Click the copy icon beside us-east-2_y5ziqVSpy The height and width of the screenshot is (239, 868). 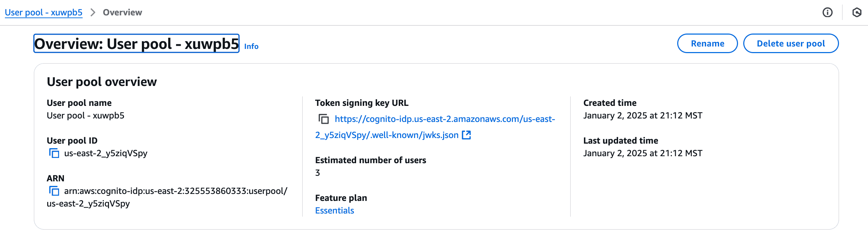pyautogui.click(x=55, y=153)
